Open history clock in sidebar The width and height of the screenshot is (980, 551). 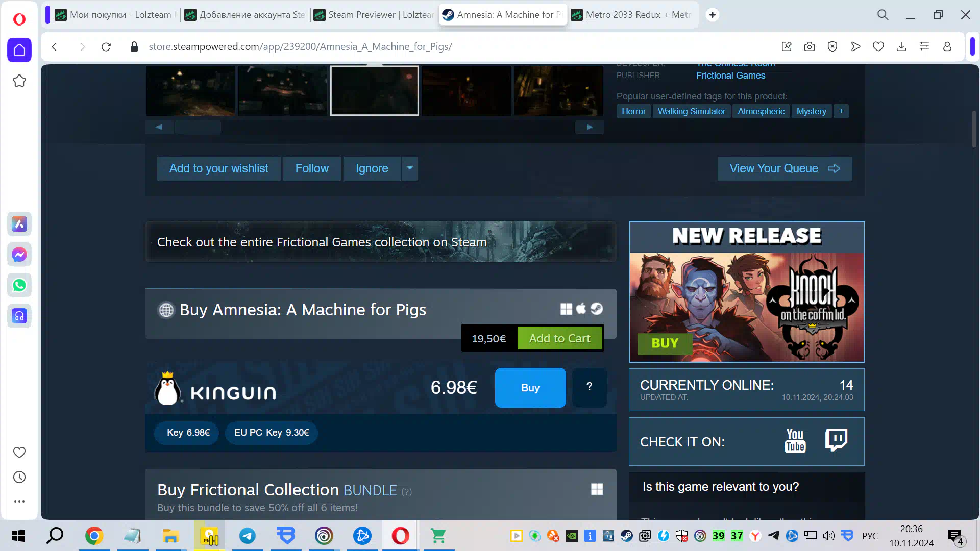pos(19,477)
